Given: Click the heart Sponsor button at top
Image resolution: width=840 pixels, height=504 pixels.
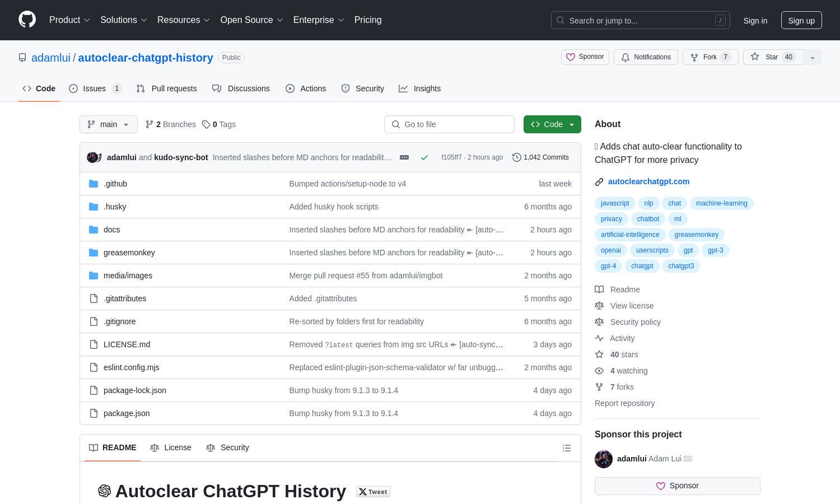Looking at the screenshot, I should pos(585,57).
